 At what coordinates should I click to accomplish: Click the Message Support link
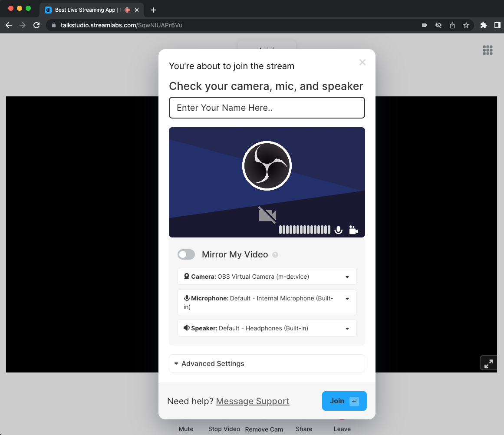[253, 401]
